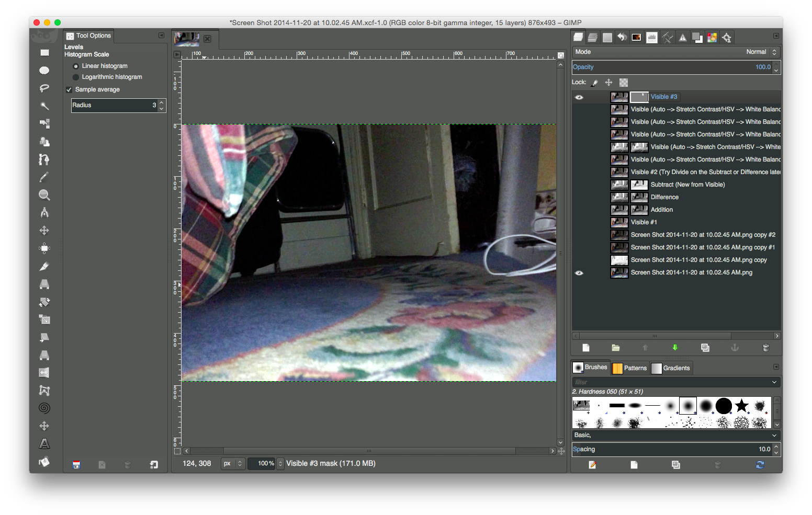Lower the layer with green arrow
The height and width of the screenshot is (515, 812).
675,348
